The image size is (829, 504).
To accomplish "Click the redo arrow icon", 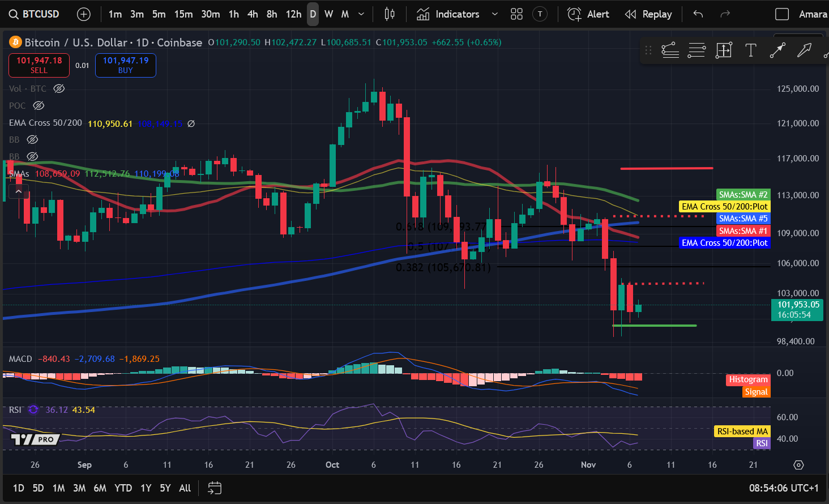I will point(725,14).
